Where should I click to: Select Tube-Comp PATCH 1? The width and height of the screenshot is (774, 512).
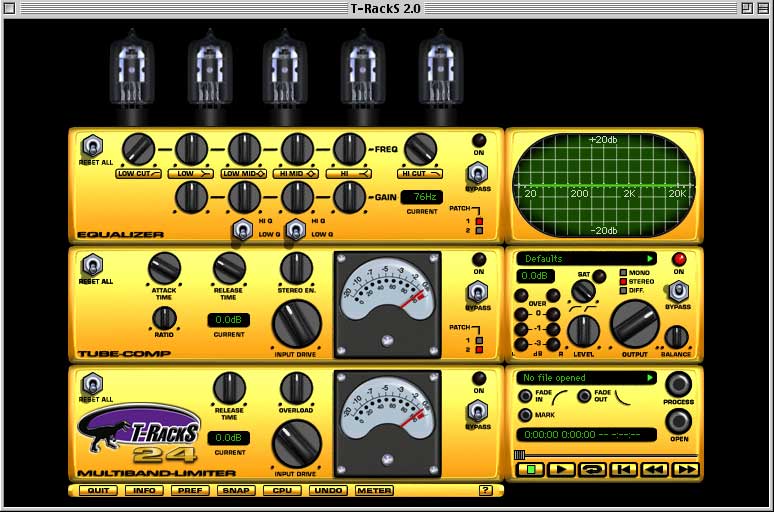click(479, 340)
